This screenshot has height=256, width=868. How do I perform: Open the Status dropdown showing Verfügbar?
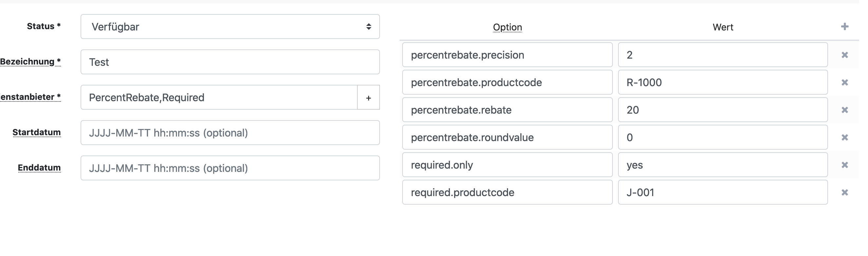pos(230,27)
